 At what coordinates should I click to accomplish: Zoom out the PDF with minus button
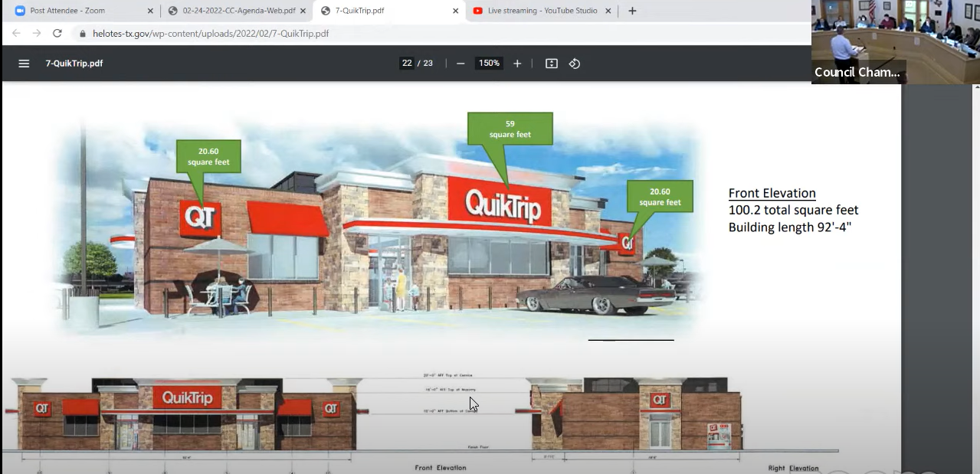(461, 64)
